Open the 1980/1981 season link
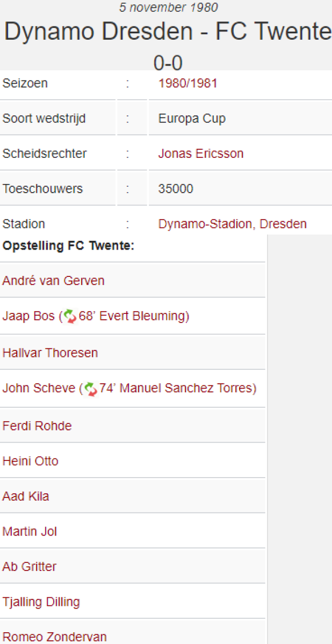The image size is (332, 644). [187, 84]
